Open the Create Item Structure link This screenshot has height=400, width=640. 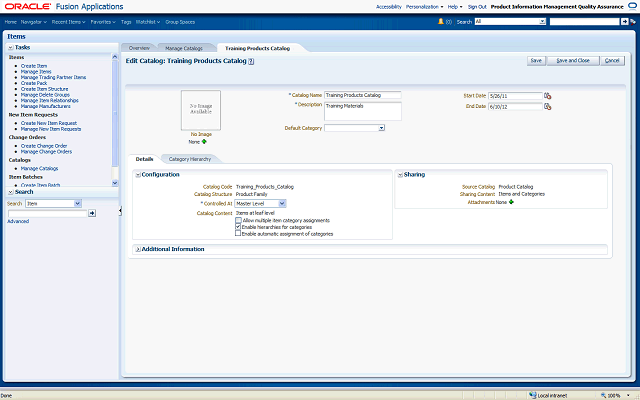pos(47,90)
